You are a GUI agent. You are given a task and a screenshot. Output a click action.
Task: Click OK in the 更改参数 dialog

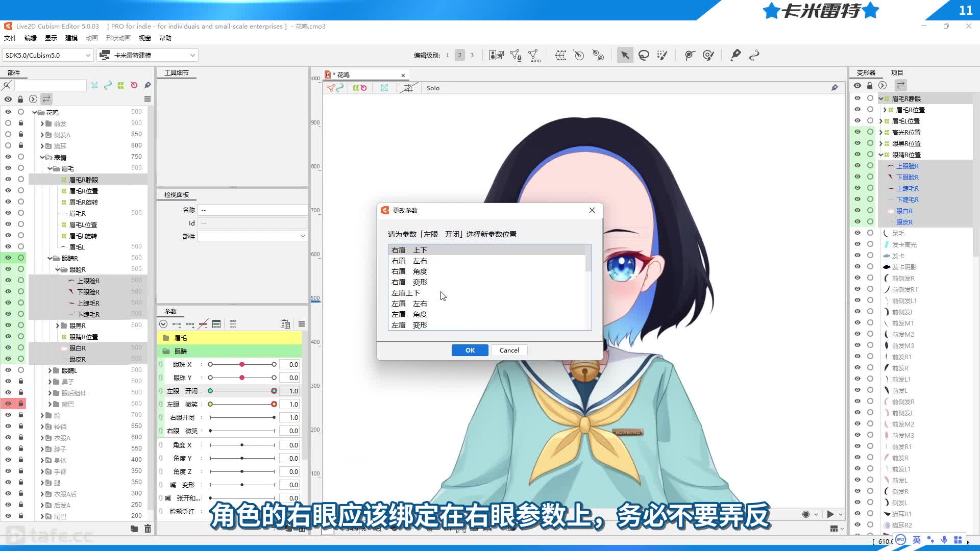point(470,350)
